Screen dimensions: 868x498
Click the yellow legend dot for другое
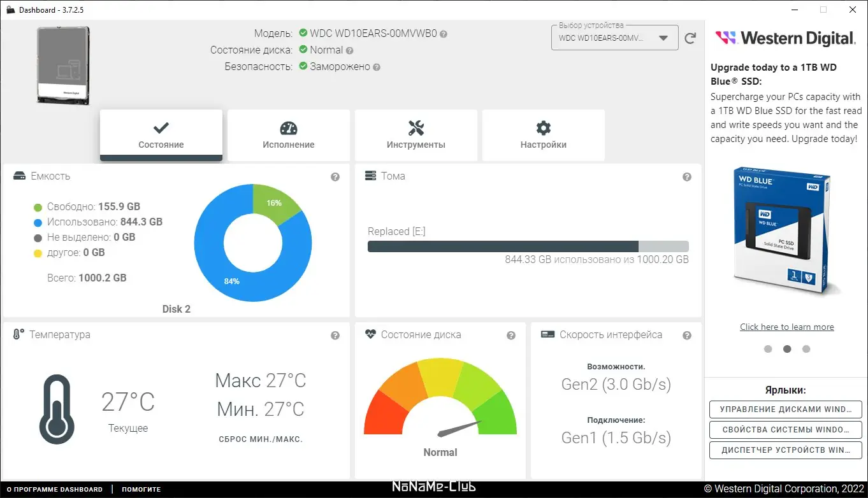pos(38,253)
